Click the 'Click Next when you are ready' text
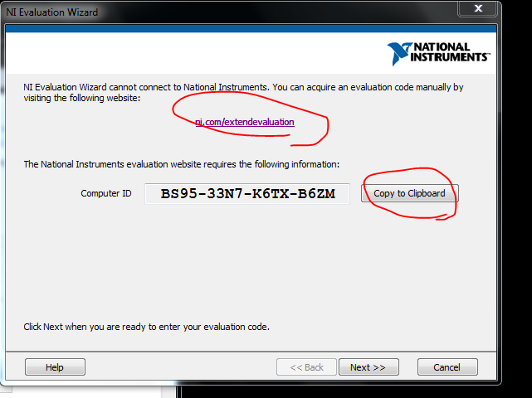 point(146,327)
